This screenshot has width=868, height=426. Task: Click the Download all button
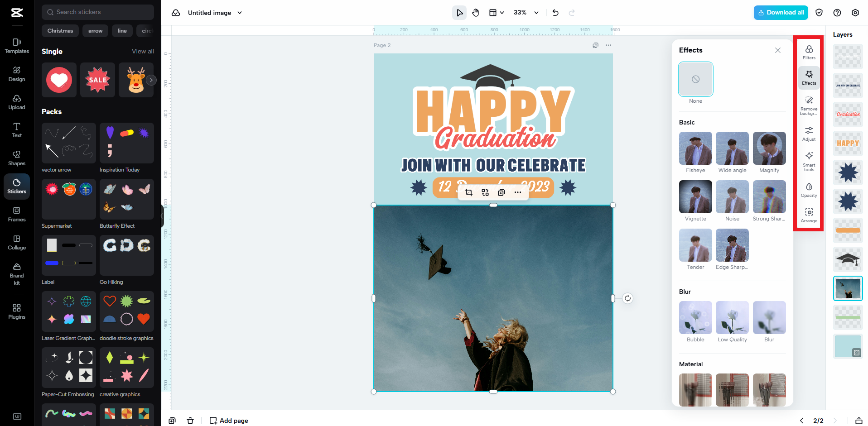781,12
